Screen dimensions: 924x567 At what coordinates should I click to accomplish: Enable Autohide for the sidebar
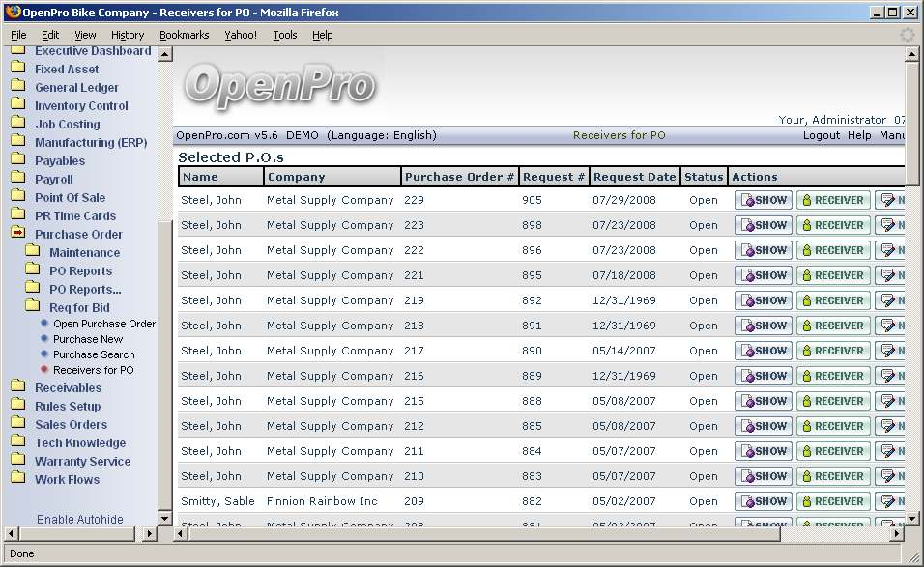click(x=80, y=520)
